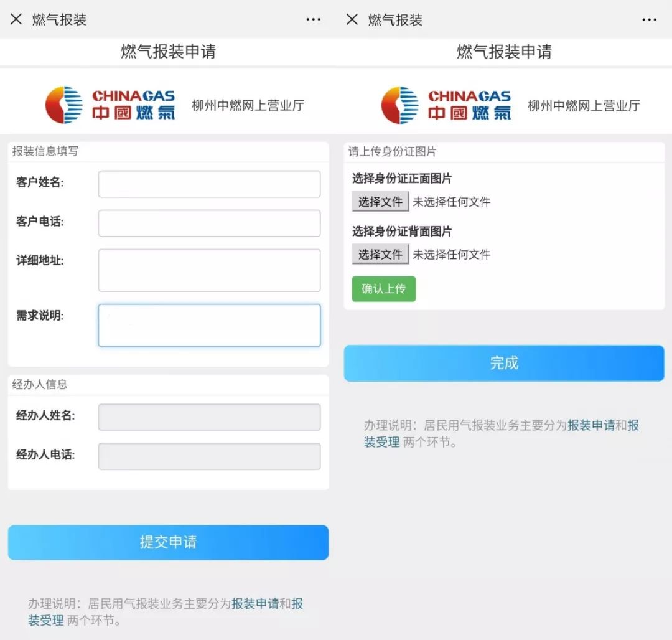The width and height of the screenshot is (672, 640).
Task: Click the 柳州中燃网上营业厅 header text
Action: 248,105
